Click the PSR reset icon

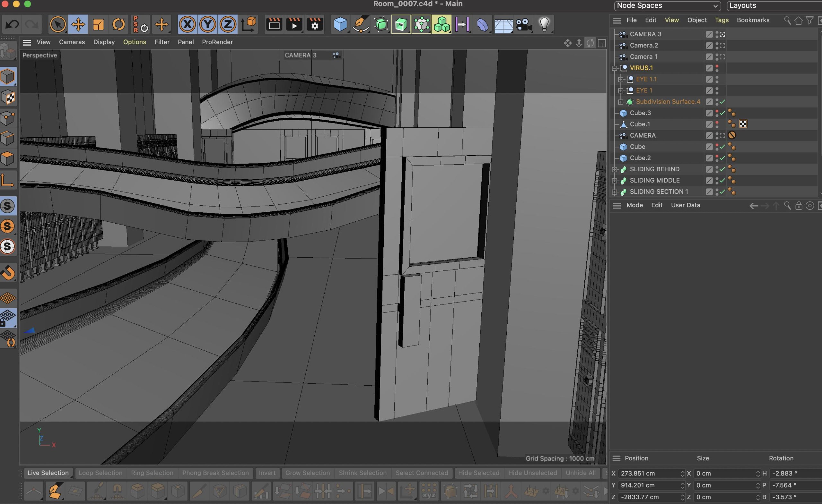[140, 24]
